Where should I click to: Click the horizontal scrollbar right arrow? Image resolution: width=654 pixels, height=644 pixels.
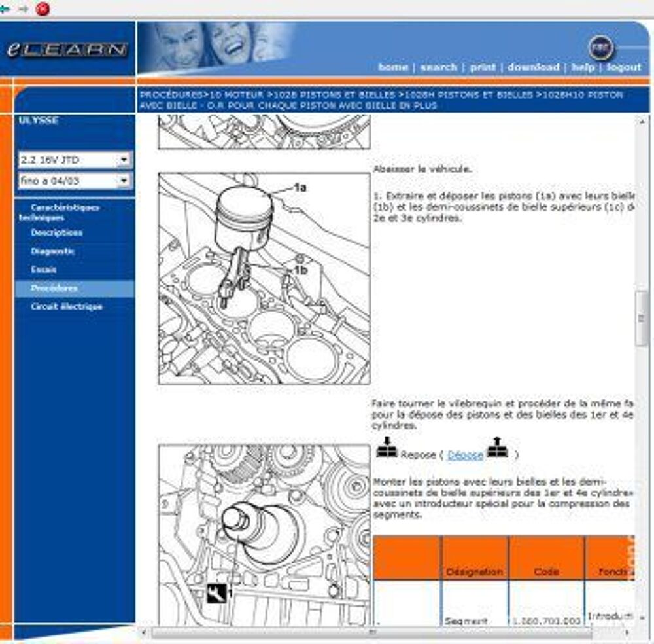627,633
